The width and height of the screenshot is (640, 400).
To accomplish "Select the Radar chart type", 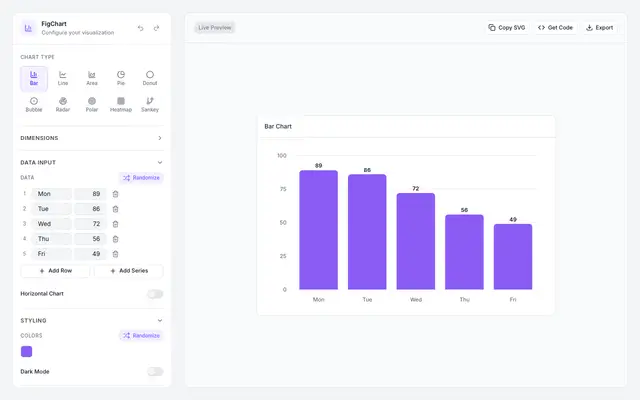I will pyautogui.click(x=63, y=104).
